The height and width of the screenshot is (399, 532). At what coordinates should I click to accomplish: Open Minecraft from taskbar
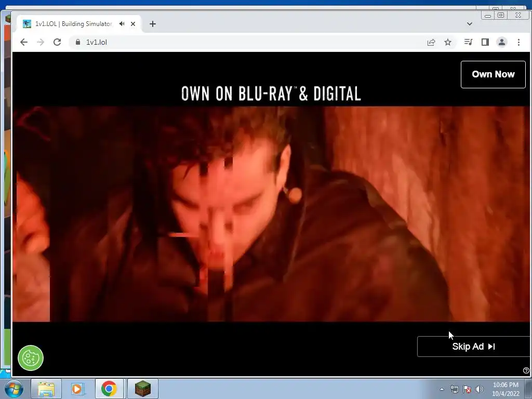[x=143, y=389]
